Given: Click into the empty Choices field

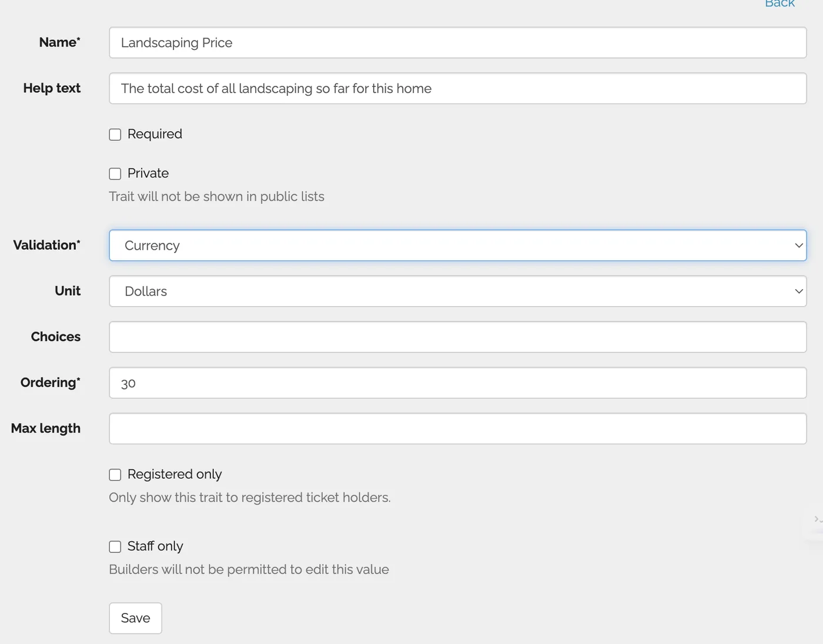Looking at the screenshot, I should pyautogui.click(x=457, y=337).
